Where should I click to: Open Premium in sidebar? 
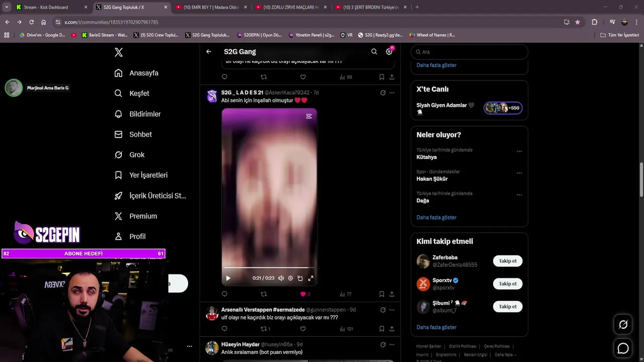(136, 216)
